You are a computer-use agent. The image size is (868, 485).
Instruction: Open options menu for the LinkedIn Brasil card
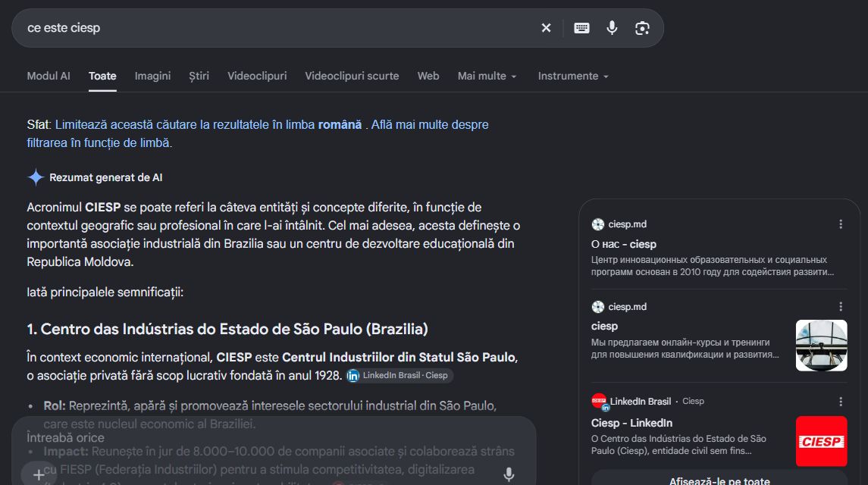[x=840, y=402]
